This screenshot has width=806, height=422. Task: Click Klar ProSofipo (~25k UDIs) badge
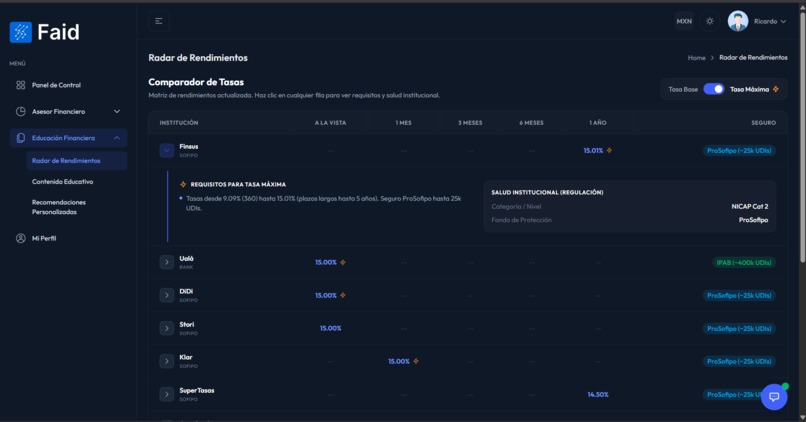739,361
